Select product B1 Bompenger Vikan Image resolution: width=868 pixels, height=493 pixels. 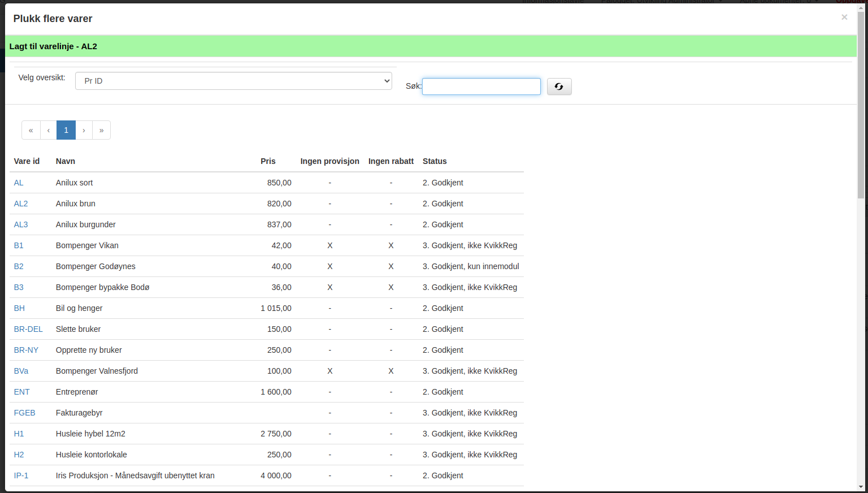click(x=19, y=245)
